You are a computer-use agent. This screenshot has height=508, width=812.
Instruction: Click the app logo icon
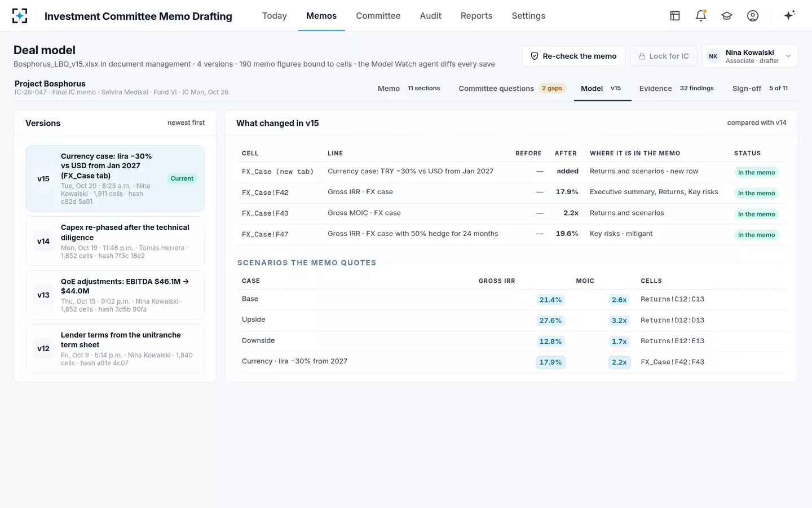(20, 16)
